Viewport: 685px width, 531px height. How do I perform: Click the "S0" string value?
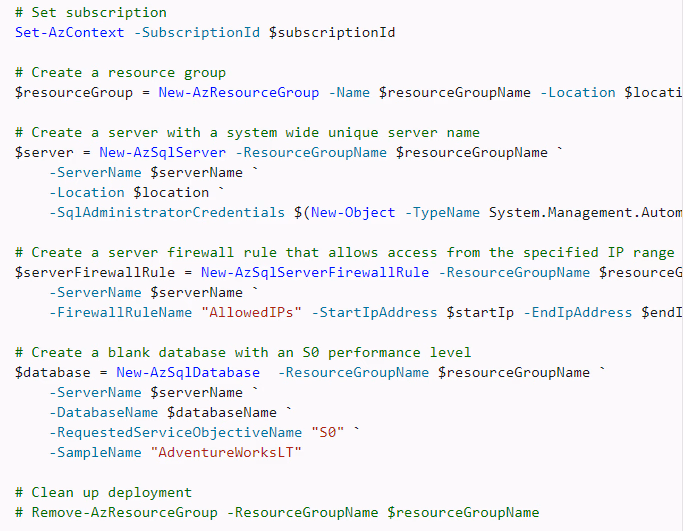[328, 432]
